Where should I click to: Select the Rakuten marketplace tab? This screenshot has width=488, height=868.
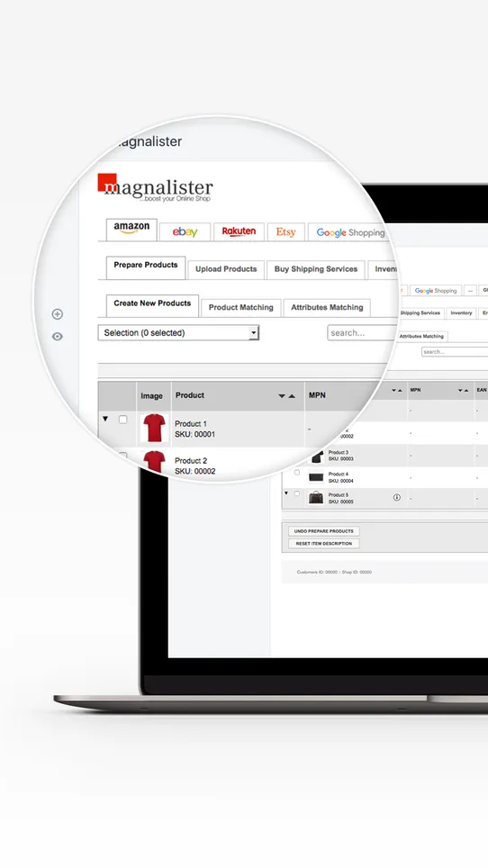tap(239, 232)
